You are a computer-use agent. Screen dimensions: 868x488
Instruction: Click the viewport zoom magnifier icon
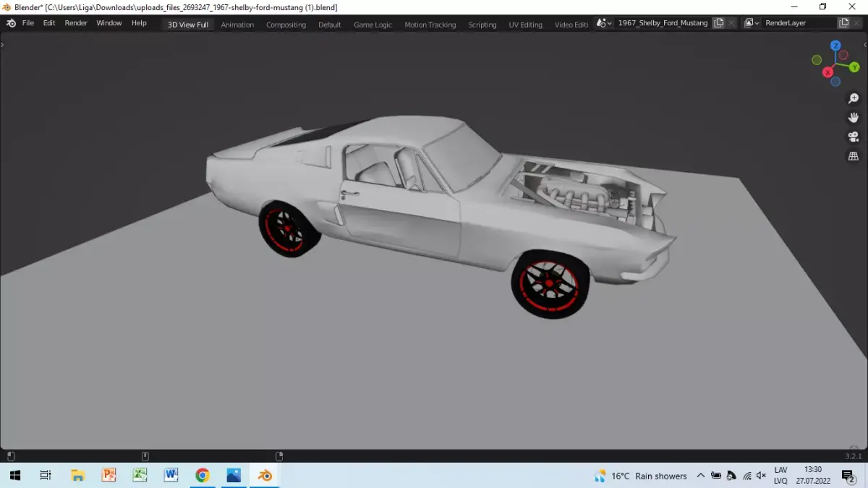[x=854, y=98]
